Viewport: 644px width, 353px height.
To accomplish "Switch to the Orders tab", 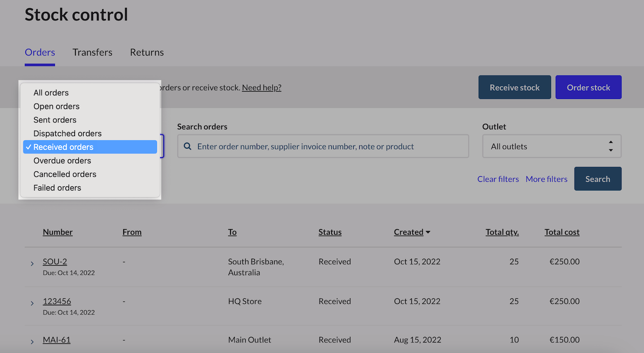I will (40, 52).
